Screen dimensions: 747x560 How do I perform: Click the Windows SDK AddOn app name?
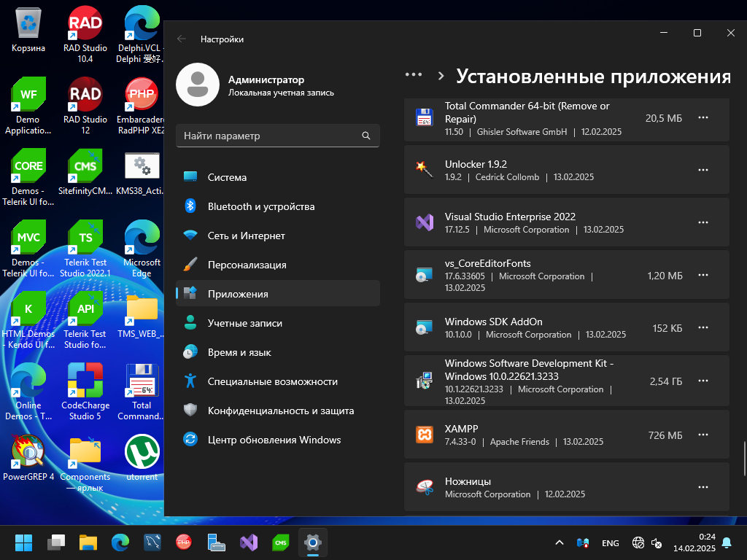point(494,322)
